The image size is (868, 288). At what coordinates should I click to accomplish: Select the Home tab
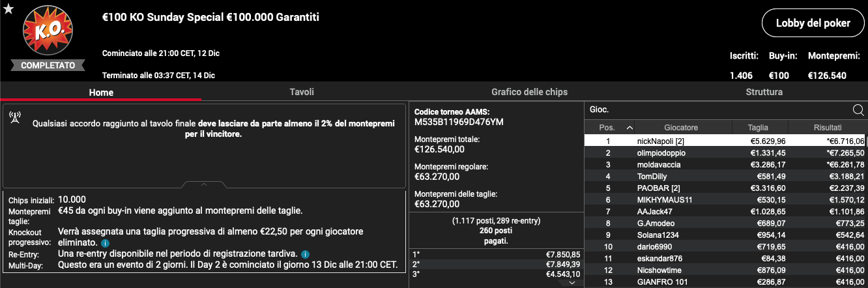click(x=101, y=93)
